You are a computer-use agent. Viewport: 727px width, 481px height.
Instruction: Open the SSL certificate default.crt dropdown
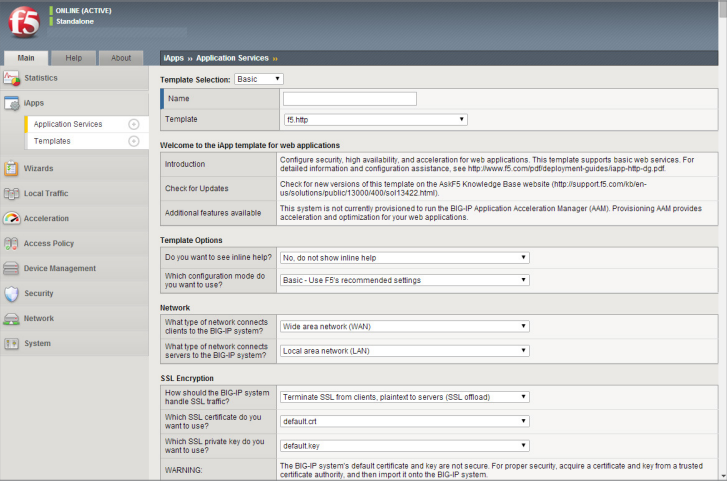(x=404, y=422)
